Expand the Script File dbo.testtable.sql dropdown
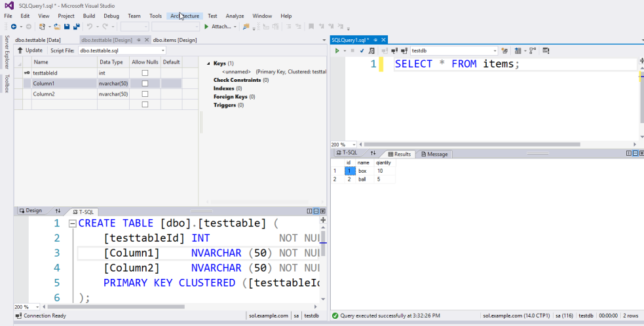This screenshot has width=644, height=326. [x=162, y=50]
